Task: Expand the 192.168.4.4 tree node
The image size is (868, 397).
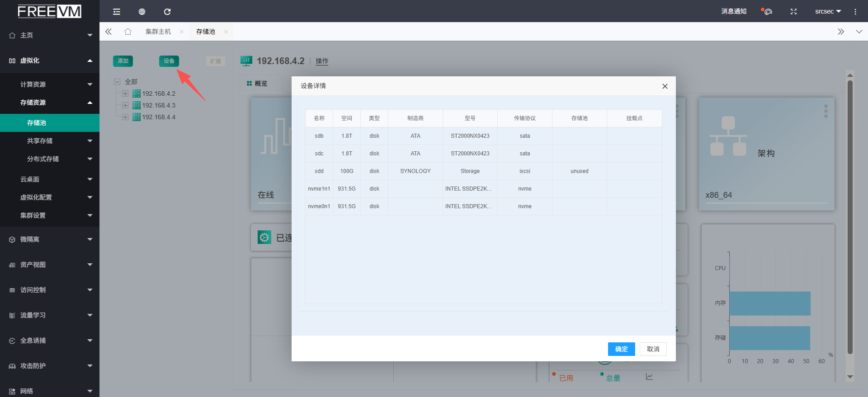Action: pyautogui.click(x=125, y=117)
